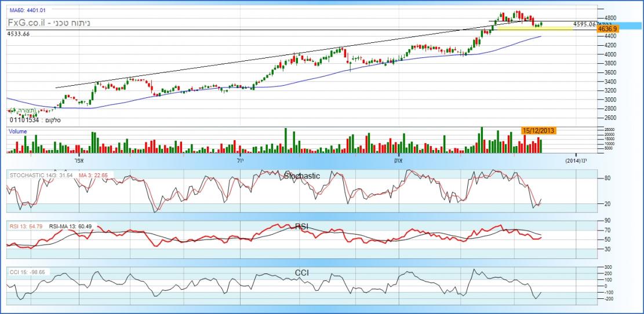Click the RSI panel title
644x314 pixels.
300,227
